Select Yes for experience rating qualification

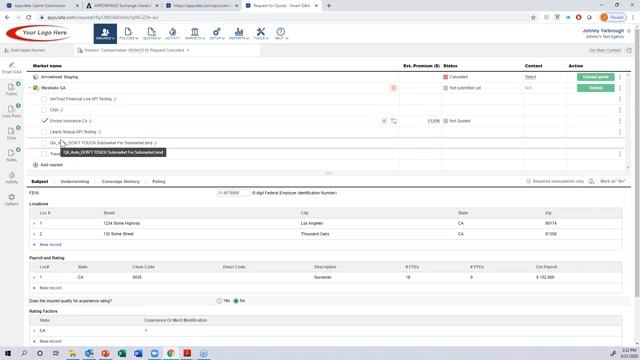coord(219,301)
